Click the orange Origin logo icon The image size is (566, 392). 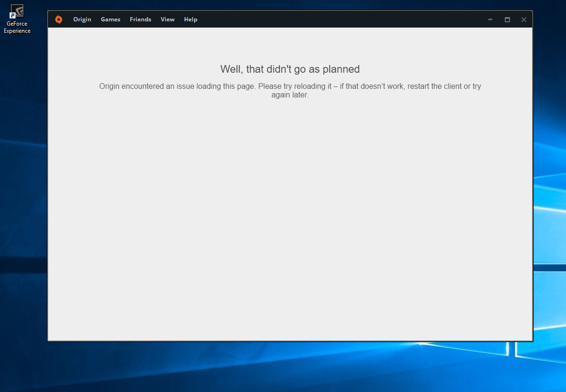(59, 19)
